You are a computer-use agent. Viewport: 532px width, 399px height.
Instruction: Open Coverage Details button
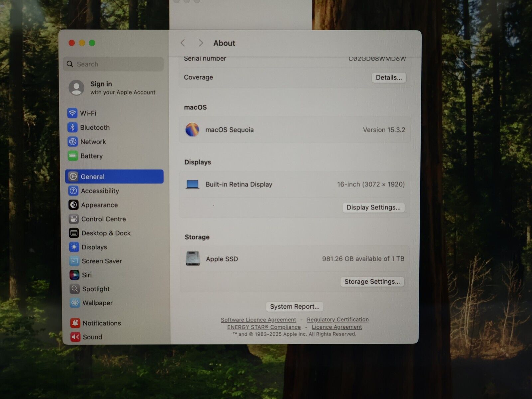[389, 77]
